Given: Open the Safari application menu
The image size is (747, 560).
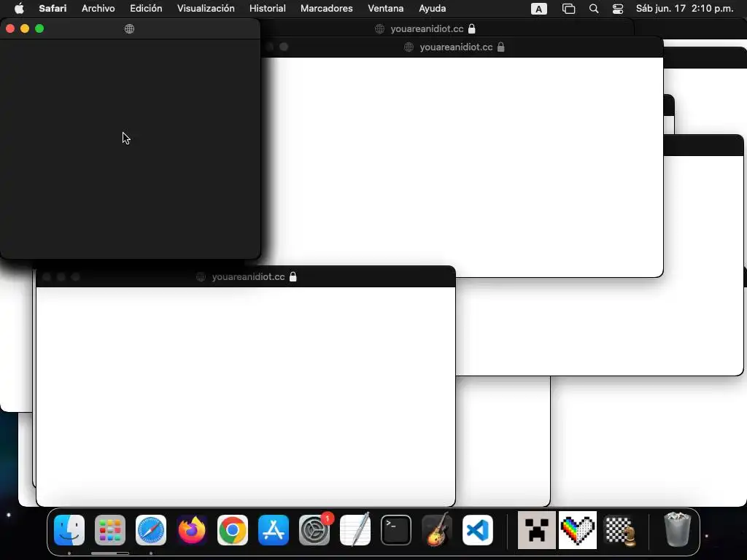Looking at the screenshot, I should (53, 8).
